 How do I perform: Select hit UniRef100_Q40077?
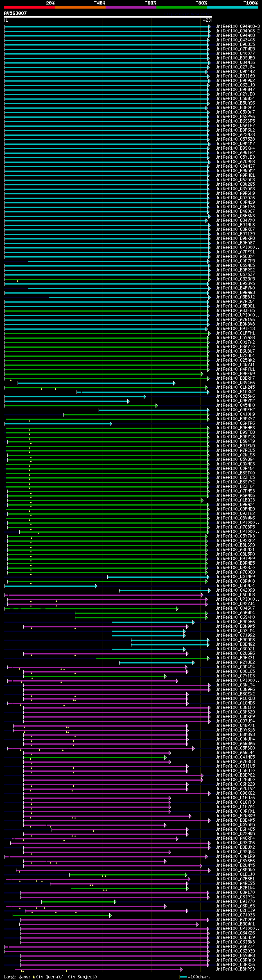235,54
